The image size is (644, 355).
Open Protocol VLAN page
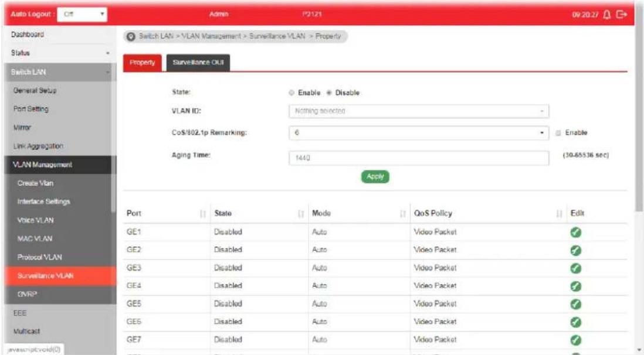pos(39,257)
